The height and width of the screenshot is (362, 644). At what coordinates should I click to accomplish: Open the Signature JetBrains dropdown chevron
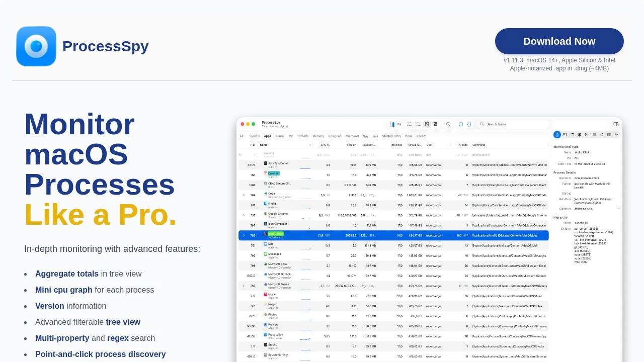[x=618, y=208]
